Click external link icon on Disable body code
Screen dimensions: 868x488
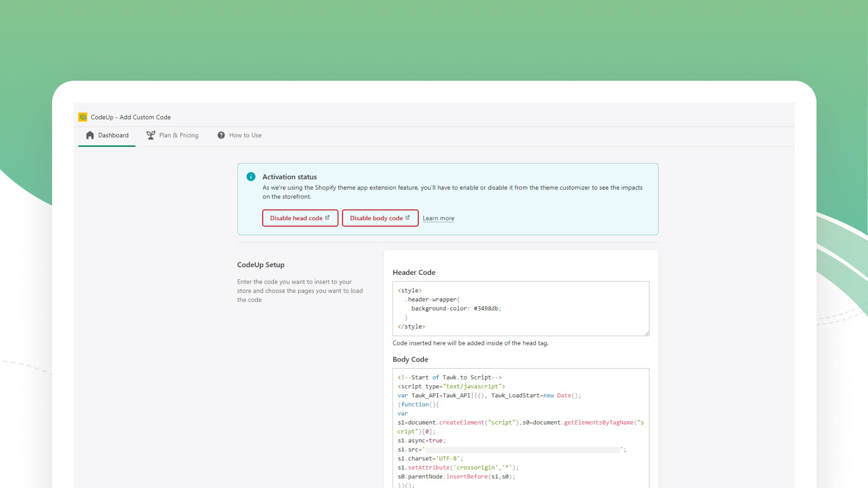click(x=407, y=218)
